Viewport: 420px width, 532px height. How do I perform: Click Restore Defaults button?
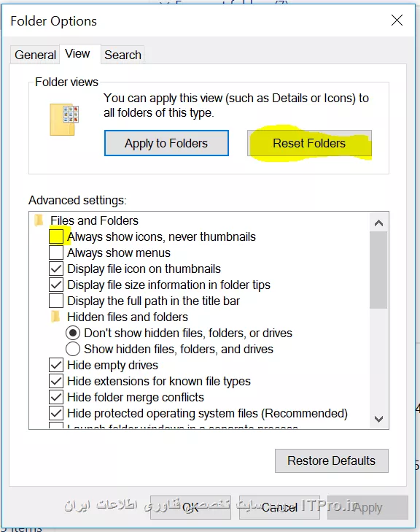pyautogui.click(x=332, y=460)
